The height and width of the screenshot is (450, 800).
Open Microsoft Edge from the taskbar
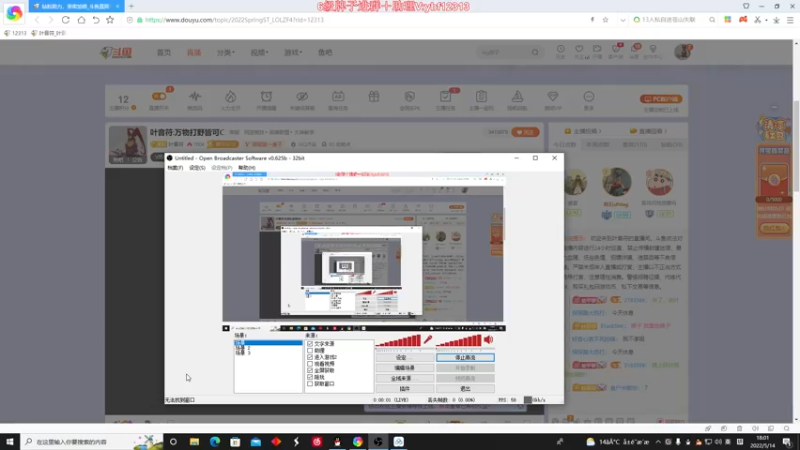pos(215,441)
